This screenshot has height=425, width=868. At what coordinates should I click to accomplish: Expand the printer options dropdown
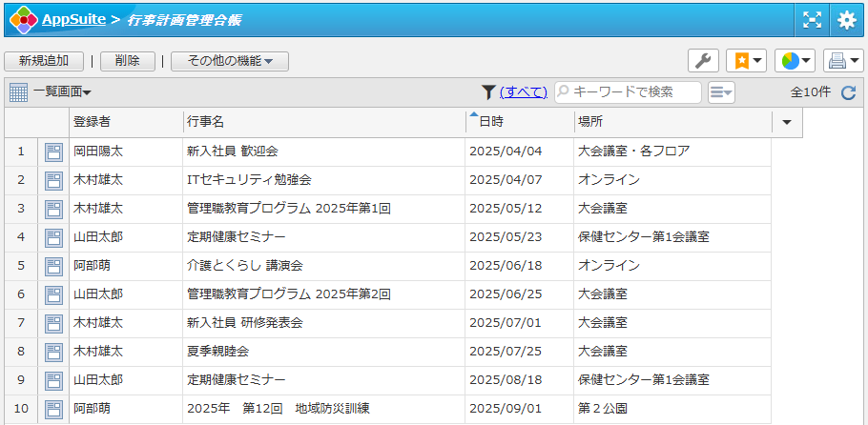(x=843, y=61)
